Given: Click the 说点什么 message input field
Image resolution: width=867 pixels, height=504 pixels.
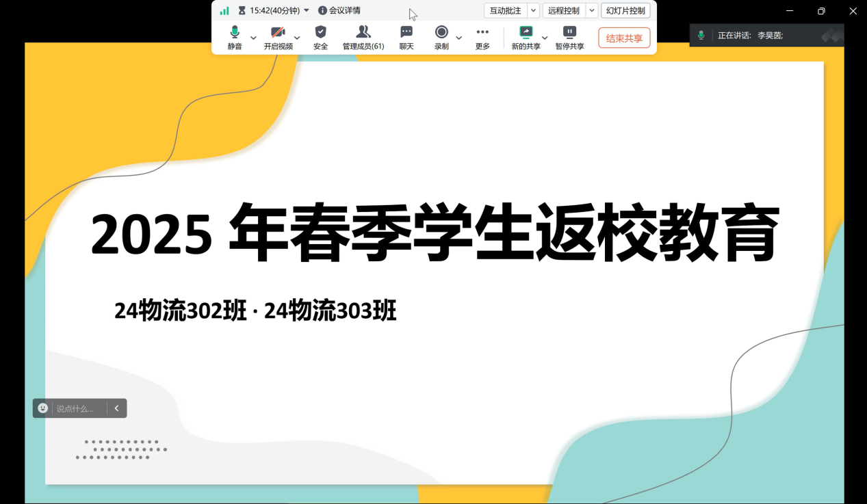Looking at the screenshot, I should 79,408.
